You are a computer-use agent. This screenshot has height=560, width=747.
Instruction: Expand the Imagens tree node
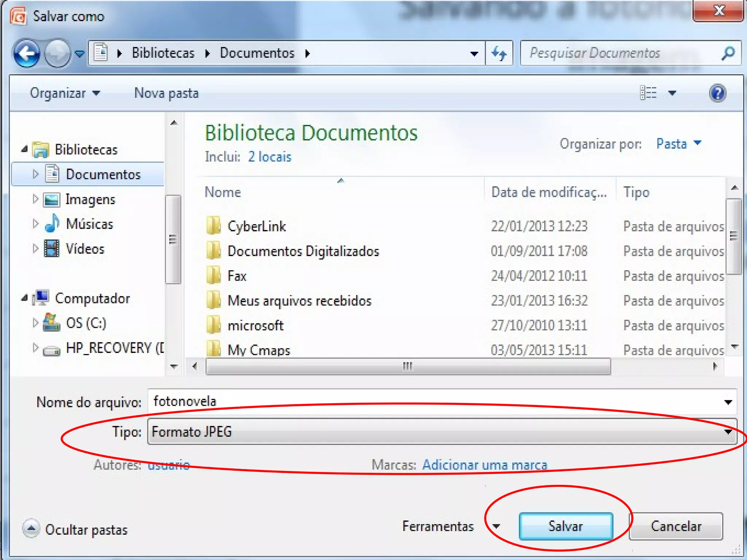pyautogui.click(x=35, y=199)
